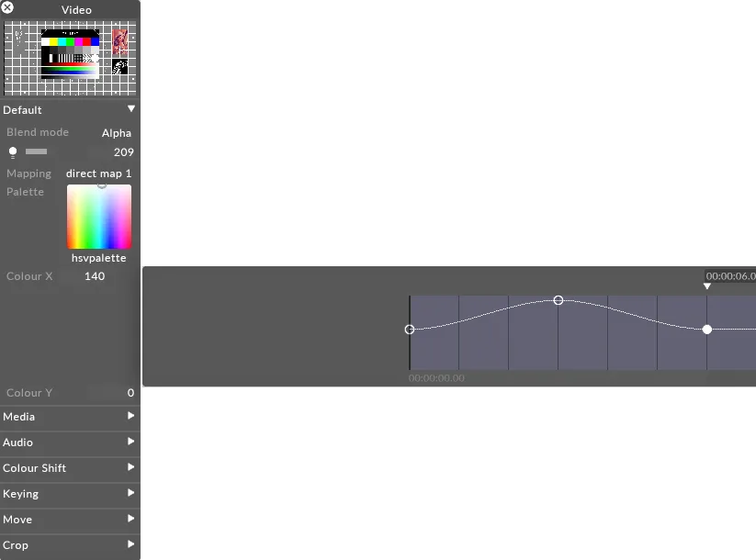
Task: Open the Keying section
Action: pyautogui.click(x=130, y=494)
